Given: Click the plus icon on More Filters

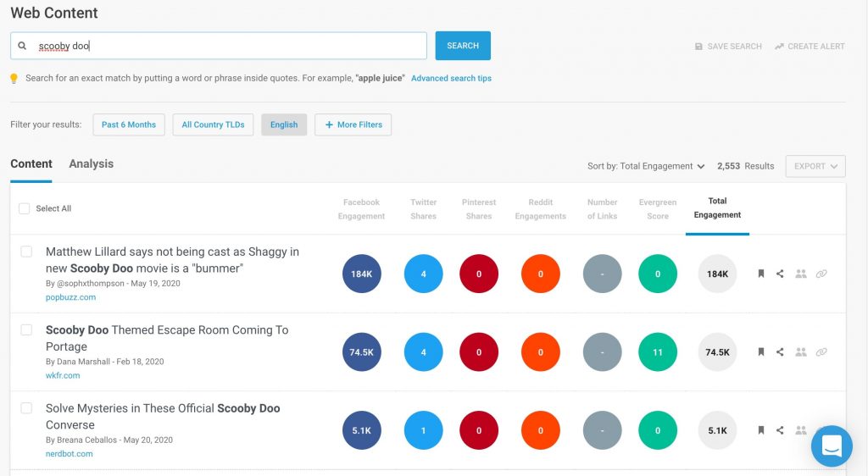Looking at the screenshot, I should click(x=329, y=125).
